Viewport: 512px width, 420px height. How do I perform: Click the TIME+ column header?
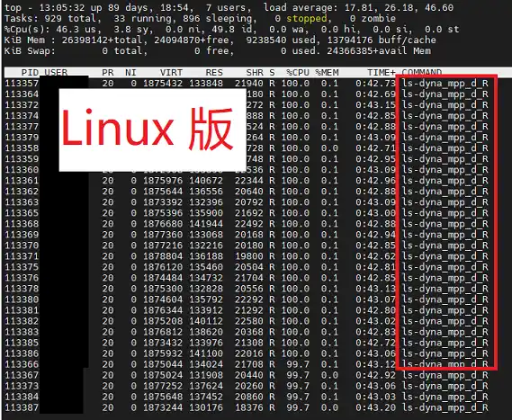(381, 72)
